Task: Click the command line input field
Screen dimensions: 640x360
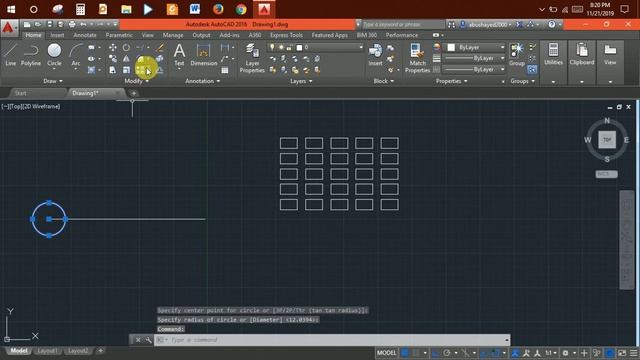Action: coord(332,340)
